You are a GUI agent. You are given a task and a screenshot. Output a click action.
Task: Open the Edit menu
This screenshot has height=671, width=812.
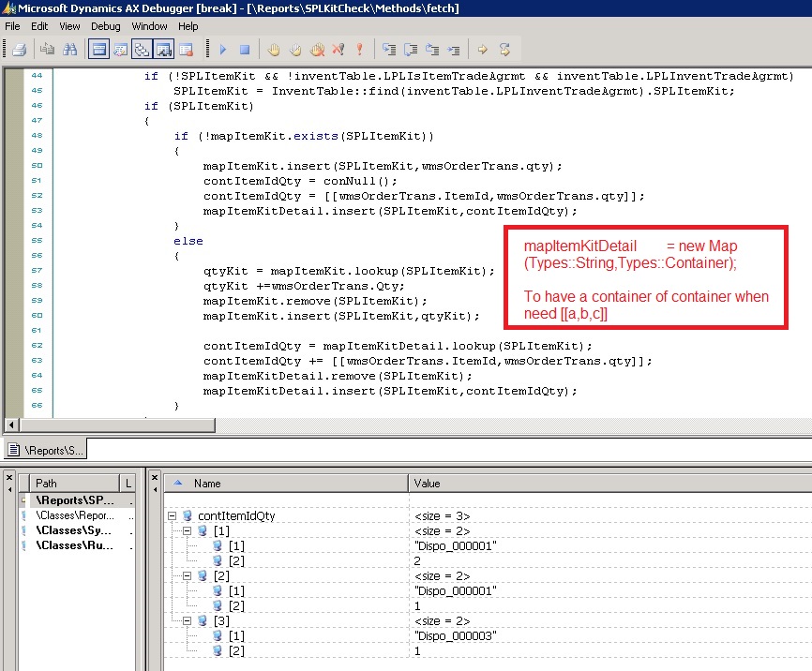(x=39, y=26)
